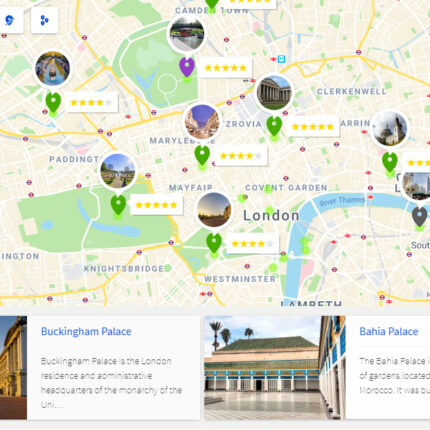The width and height of the screenshot is (430, 430).
Task: Select the green pin below Fitzrovia museum photo
Action: (x=274, y=126)
